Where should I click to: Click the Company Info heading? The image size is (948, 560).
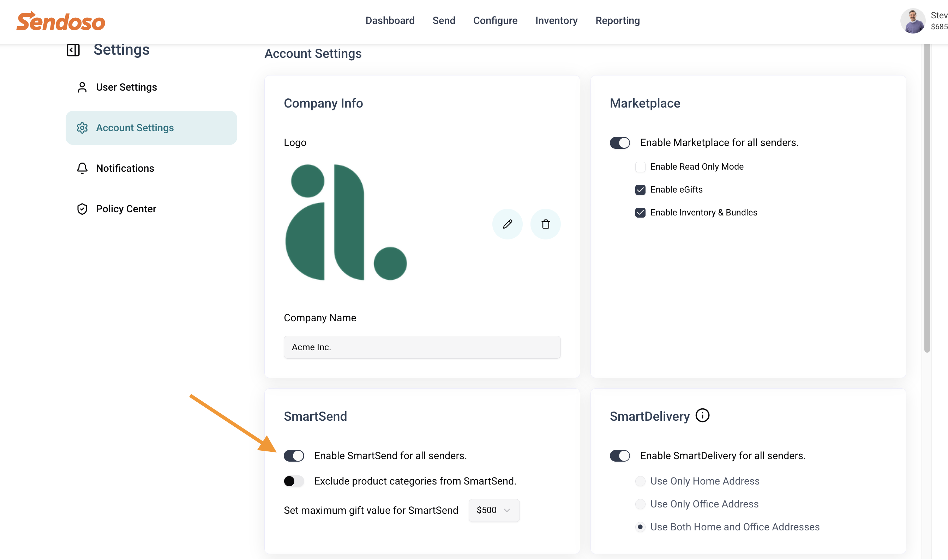[x=323, y=103]
